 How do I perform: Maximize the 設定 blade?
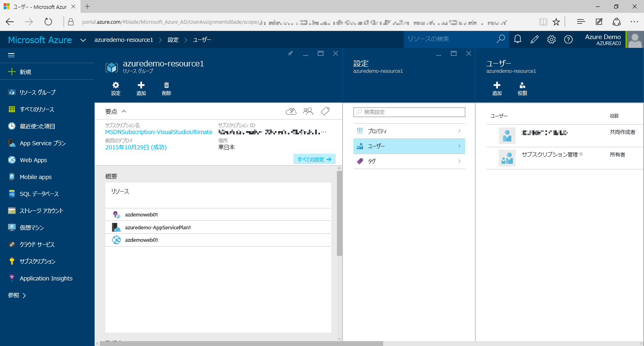(454, 54)
